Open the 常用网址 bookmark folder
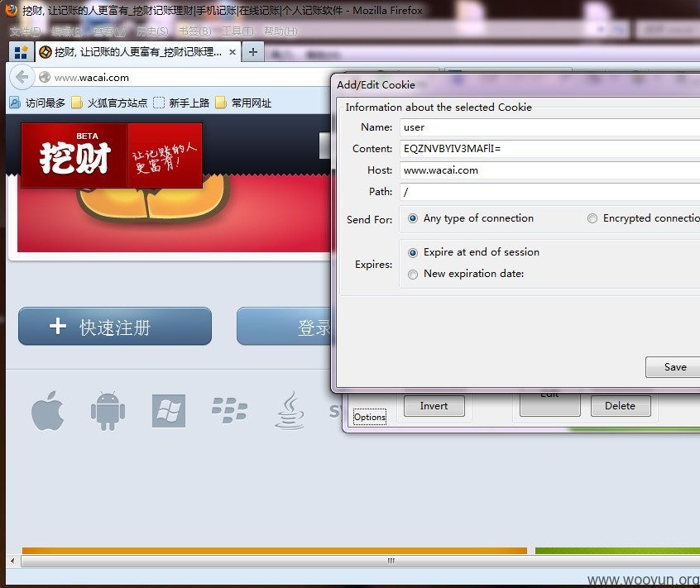This screenshot has height=588, width=700. [x=243, y=103]
